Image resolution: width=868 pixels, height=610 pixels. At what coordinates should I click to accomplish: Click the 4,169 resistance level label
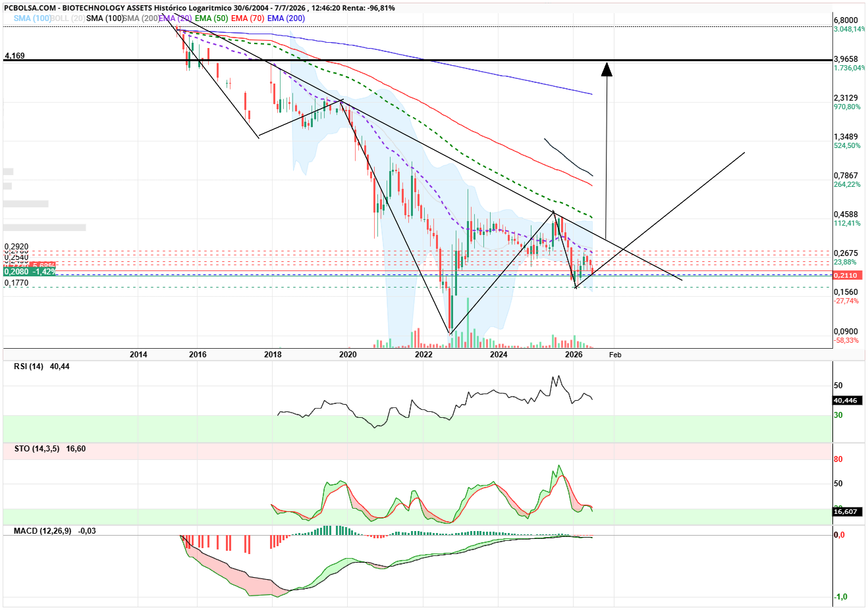pyautogui.click(x=14, y=56)
